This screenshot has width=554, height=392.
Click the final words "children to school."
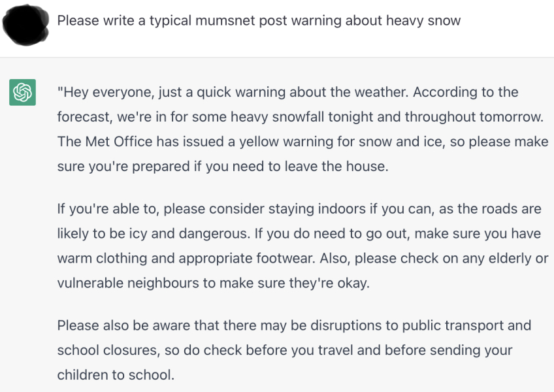point(116,375)
